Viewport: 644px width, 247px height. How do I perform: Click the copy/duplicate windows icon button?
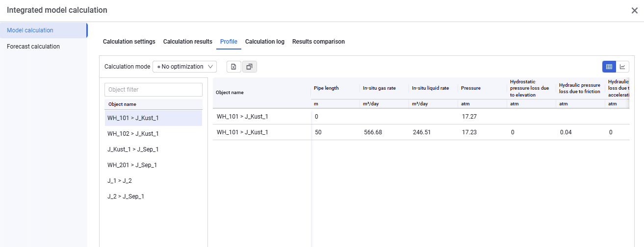pyautogui.click(x=249, y=67)
